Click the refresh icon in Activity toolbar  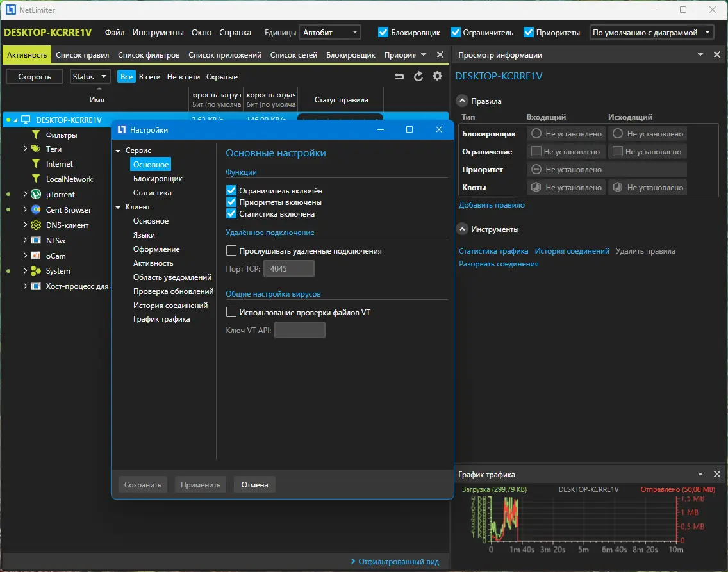tap(418, 77)
